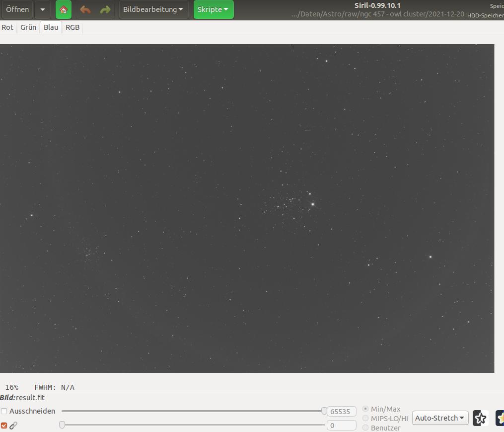Open the Auto-Stretch dropdown
This screenshot has width=504, height=432.
pos(440,418)
